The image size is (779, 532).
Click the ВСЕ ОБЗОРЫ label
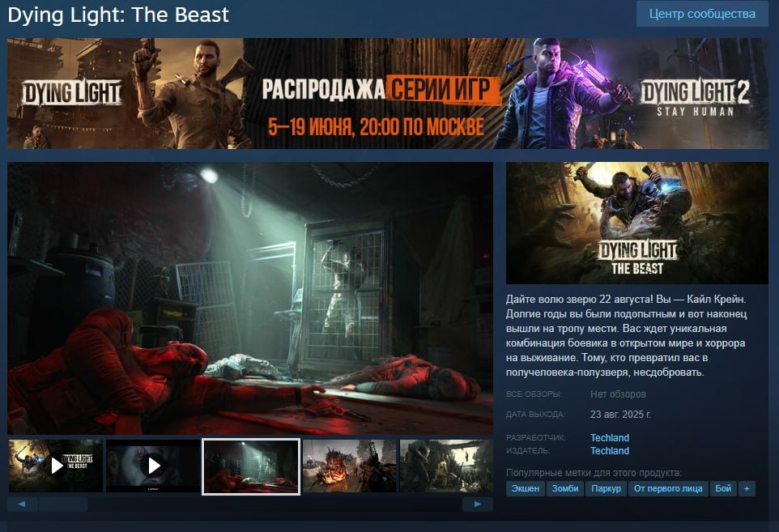(x=534, y=394)
